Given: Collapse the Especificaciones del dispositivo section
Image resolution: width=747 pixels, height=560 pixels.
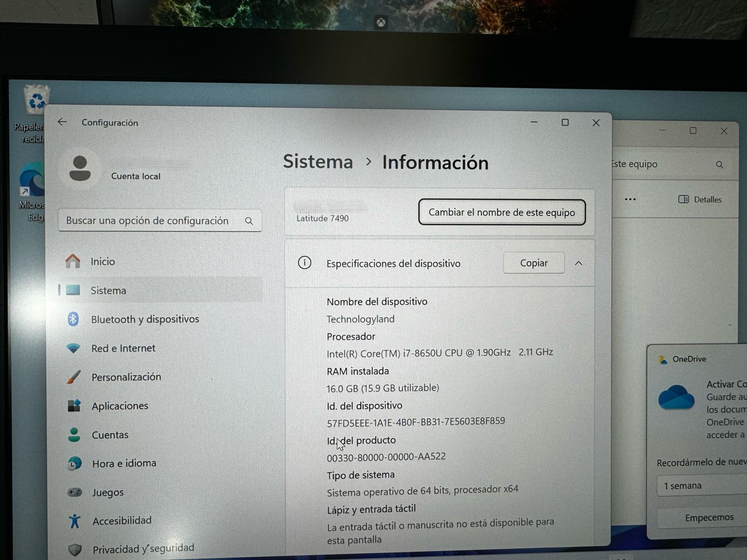Looking at the screenshot, I should pyautogui.click(x=578, y=263).
